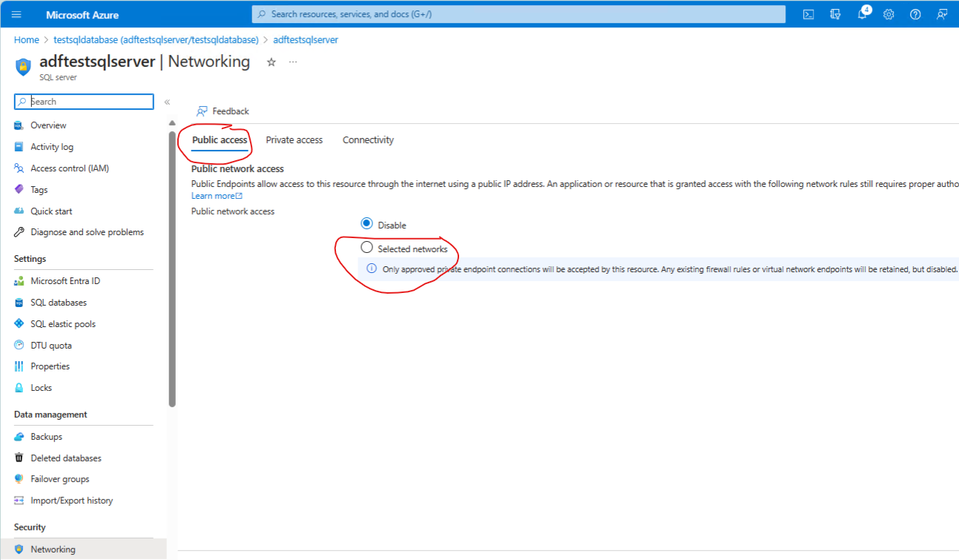959x560 pixels.
Task: Click the SQL server shield icon
Action: 23,67
